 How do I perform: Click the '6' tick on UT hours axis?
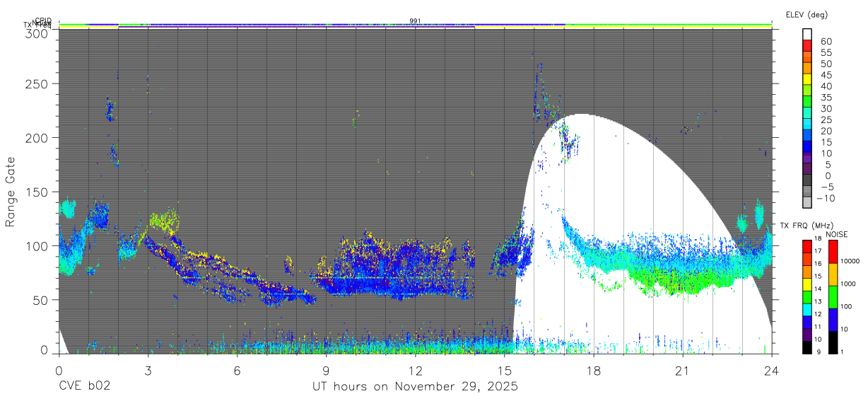click(x=237, y=370)
